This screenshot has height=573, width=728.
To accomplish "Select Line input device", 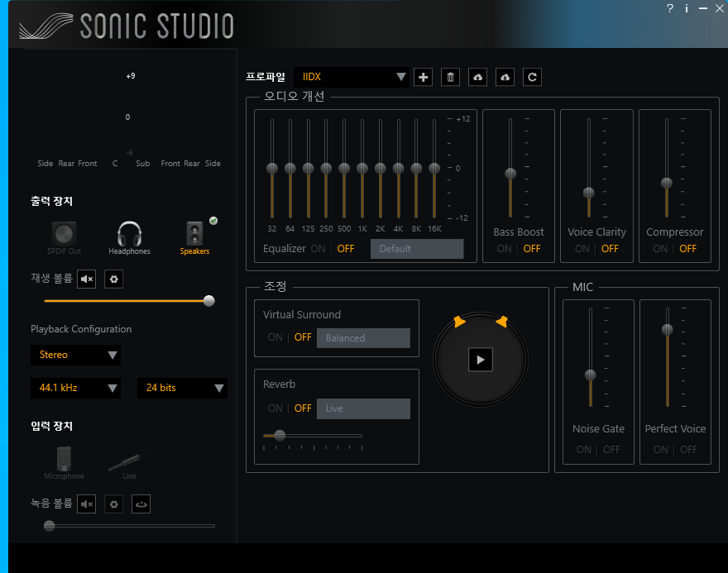I will coord(129,463).
